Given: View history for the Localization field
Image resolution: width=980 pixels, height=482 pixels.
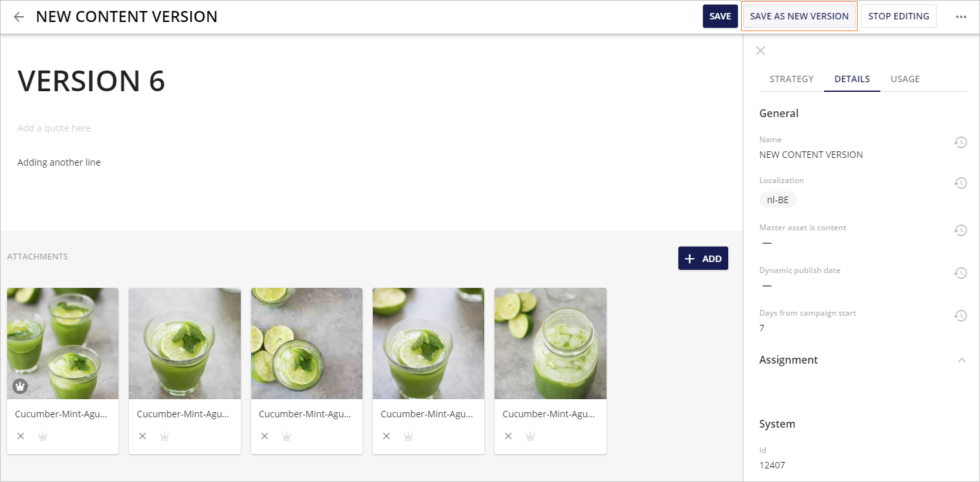Looking at the screenshot, I should 961,183.
